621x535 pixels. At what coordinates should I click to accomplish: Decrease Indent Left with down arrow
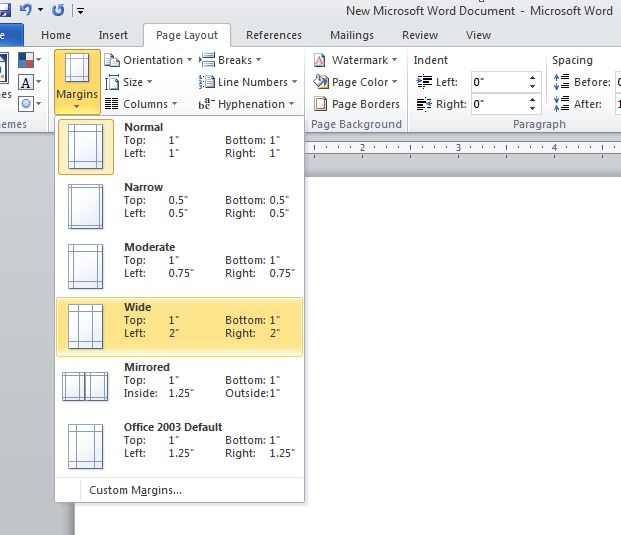[x=533, y=87]
